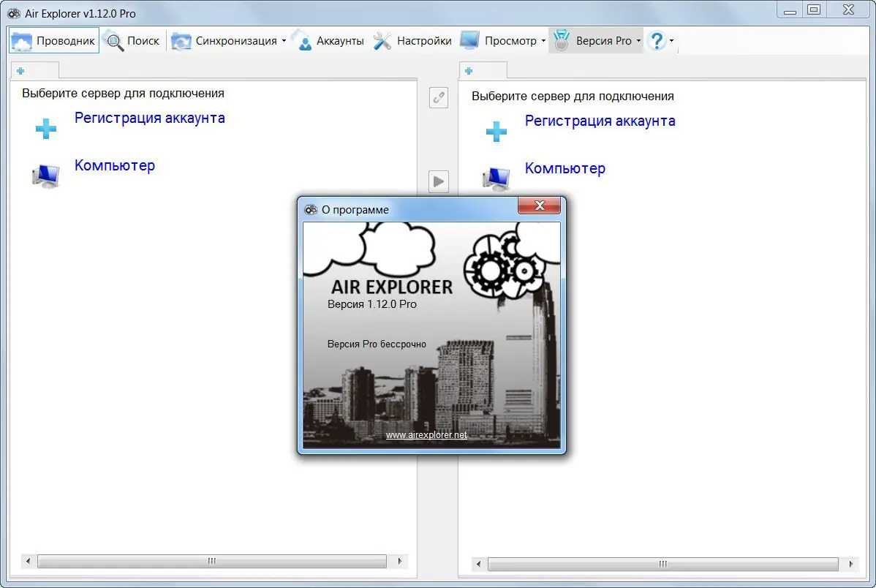Expand the Версия Pro dropdown arrow
Viewport: 876px width, 588px height.
(638, 42)
